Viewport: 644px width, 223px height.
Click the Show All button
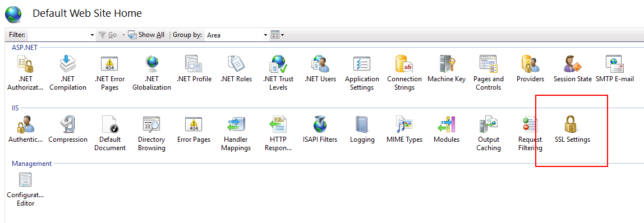146,35
